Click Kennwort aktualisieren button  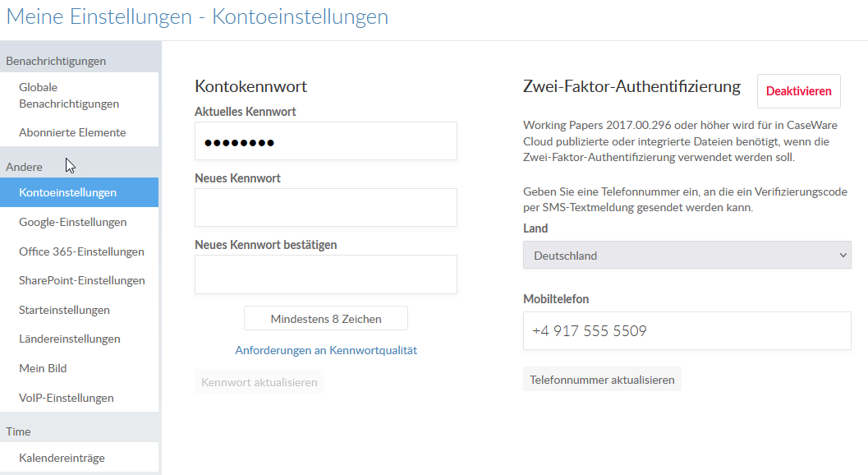click(259, 382)
